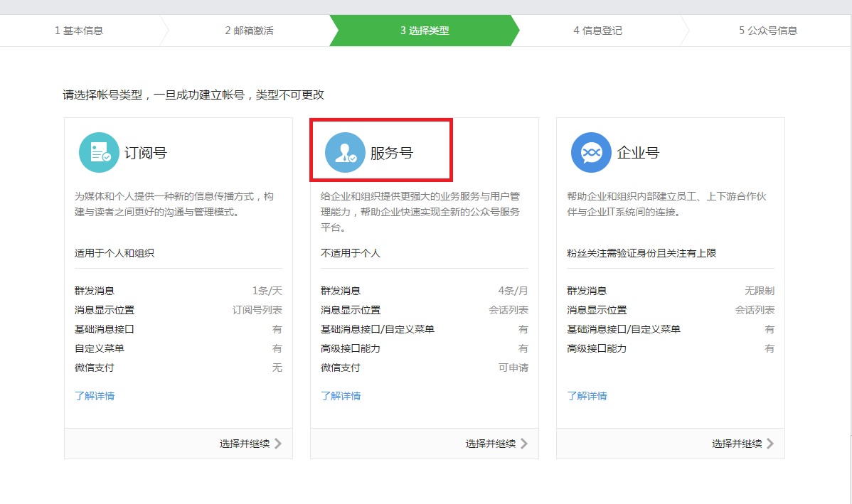
Task: Click 群发消息 label in 企业号 card
Action: point(587,291)
